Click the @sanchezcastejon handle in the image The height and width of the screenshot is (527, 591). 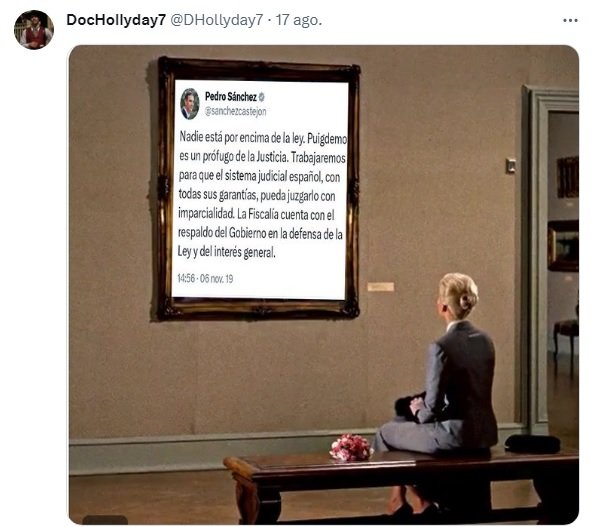point(236,112)
